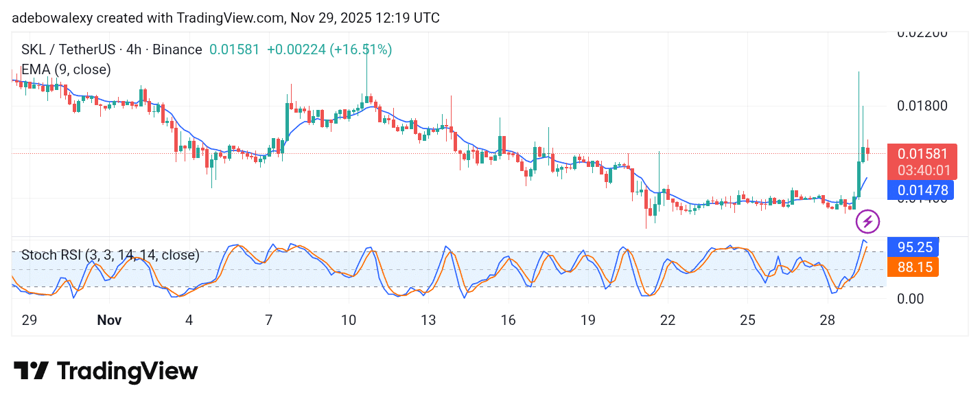
Task: Select the EMA (9, close) indicator label
Action: (x=65, y=69)
